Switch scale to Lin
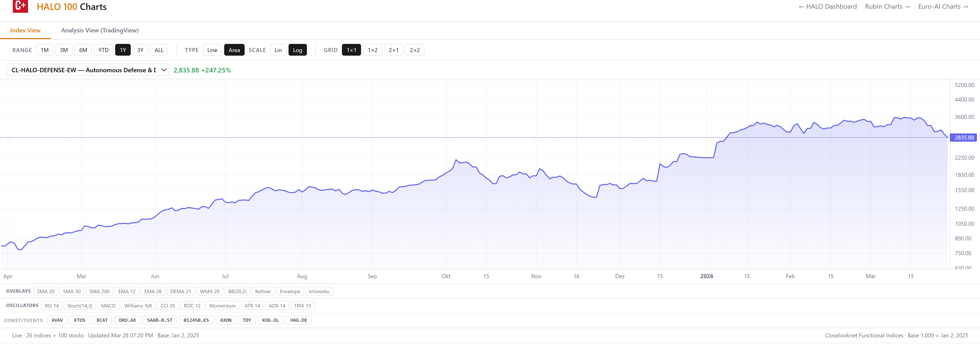The image size is (980, 344). (278, 50)
